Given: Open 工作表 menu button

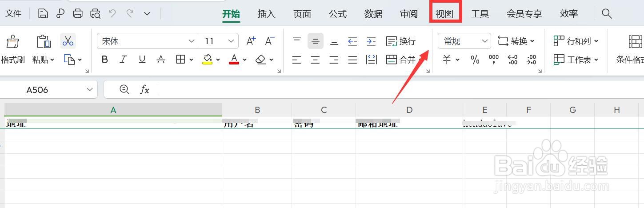Looking at the screenshot, I should pos(576,60).
